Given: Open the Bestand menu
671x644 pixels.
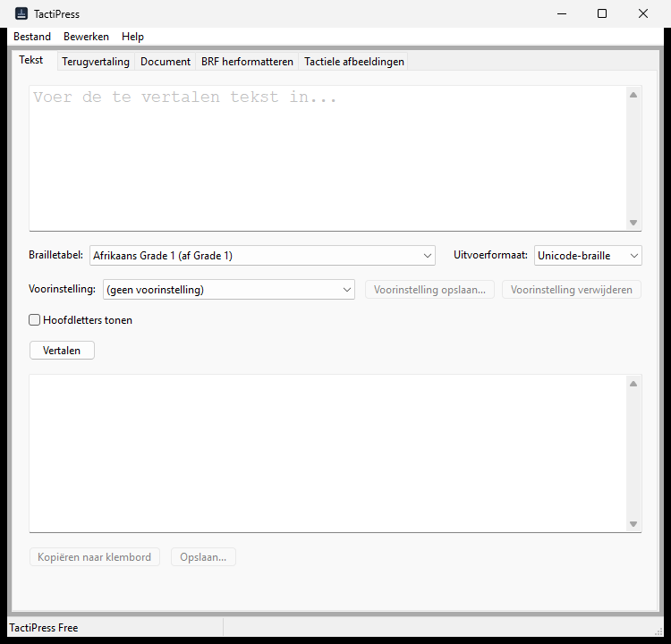Looking at the screenshot, I should coord(32,37).
